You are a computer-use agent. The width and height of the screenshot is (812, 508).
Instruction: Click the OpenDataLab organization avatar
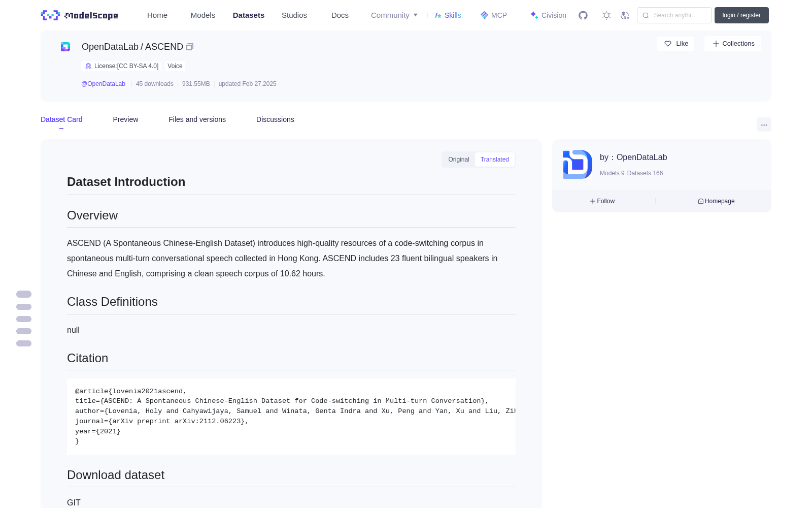coord(578,164)
